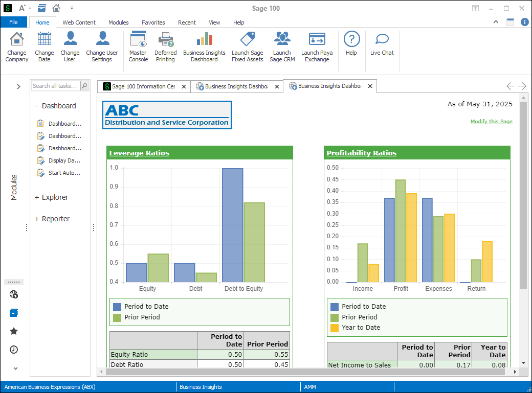This screenshot has height=393, width=532.
Task: Open the Leverage Ratios heading link
Action: pyautogui.click(x=139, y=153)
